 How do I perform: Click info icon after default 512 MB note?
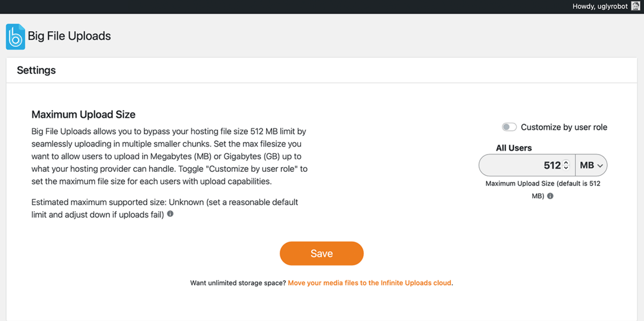click(x=550, y=196)
